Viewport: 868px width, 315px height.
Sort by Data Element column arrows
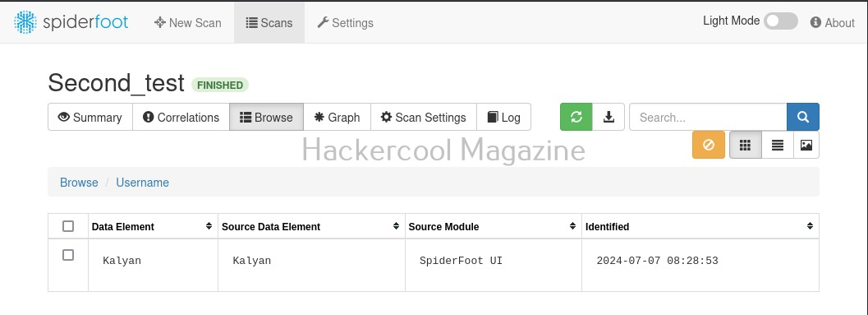[x=209, y=226]
